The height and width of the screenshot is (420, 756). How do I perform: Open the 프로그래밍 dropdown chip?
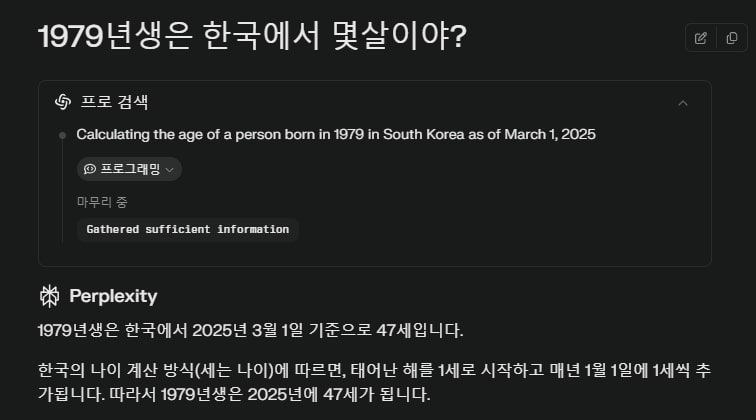[129, 169]
